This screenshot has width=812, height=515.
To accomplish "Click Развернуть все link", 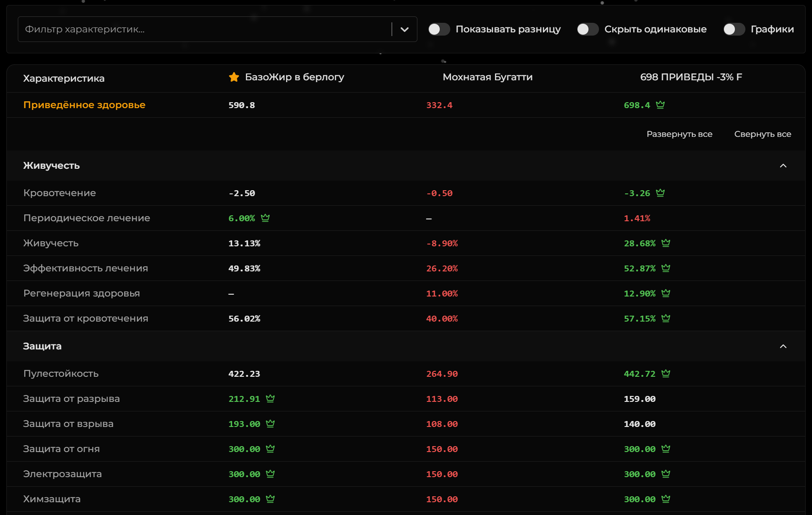I will coord(679,134).
